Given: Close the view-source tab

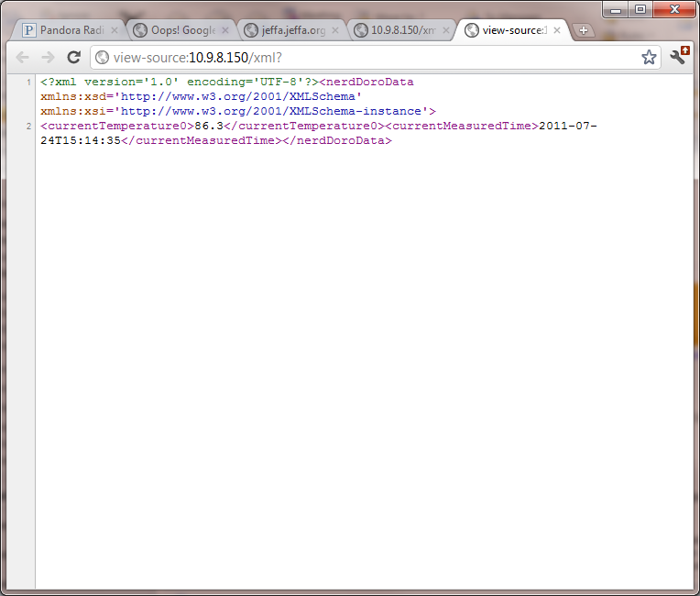Looking at the screenshot, I should pyautogui.click(x=556, y=30).
